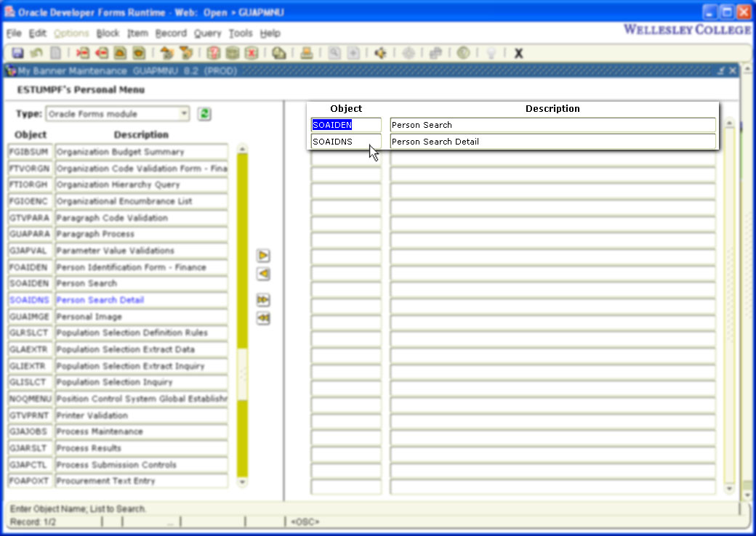Click the Next Block toolbar icon
Image resolution: width=756 pixels, height=536 pixels.
point(185,53)
